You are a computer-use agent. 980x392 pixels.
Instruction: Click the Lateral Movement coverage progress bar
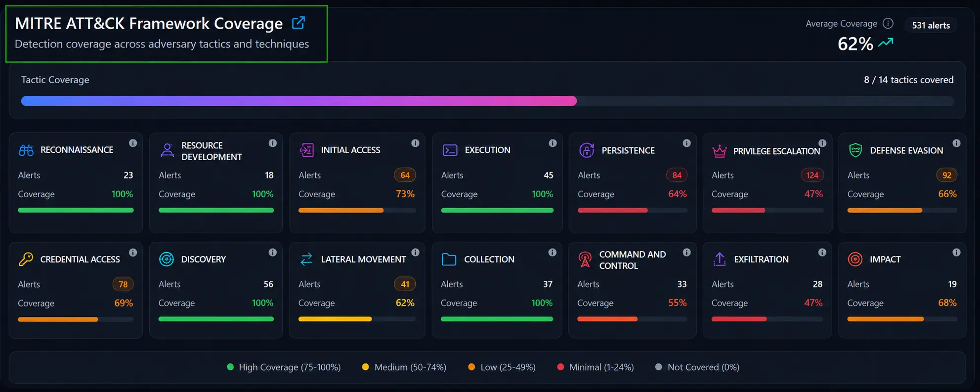click(x=357, y=319)
